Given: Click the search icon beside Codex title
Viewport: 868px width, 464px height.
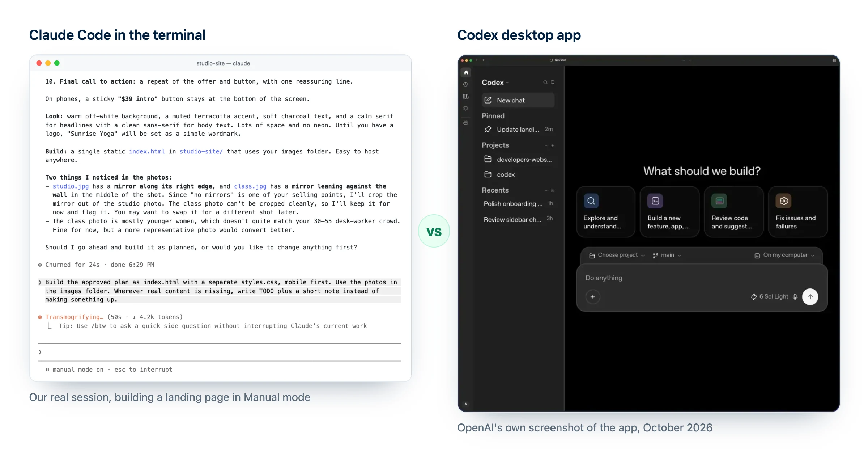Looking at the screenshot, I should coord(545,82).
